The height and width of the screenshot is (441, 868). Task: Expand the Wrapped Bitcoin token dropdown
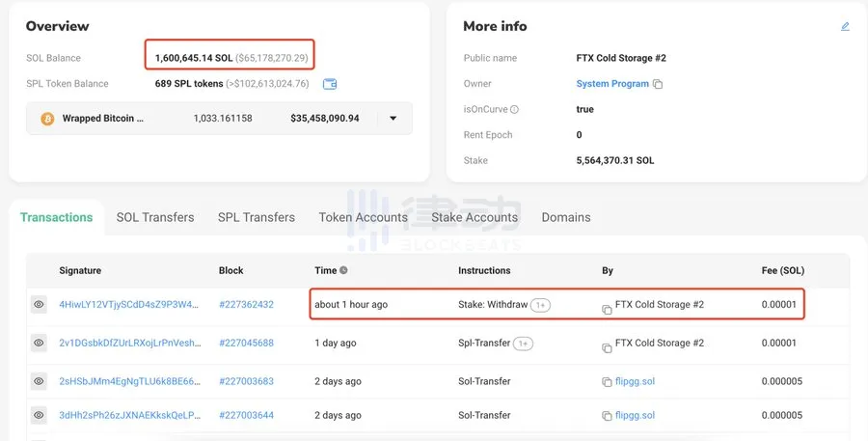pyautogui.click(x=393, y=119)
